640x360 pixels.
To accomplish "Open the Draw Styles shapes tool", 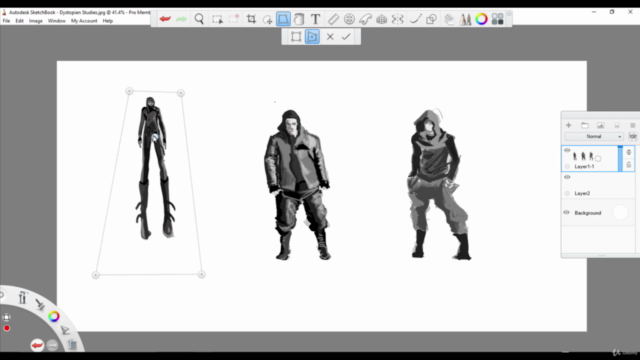I will (431, 19).
